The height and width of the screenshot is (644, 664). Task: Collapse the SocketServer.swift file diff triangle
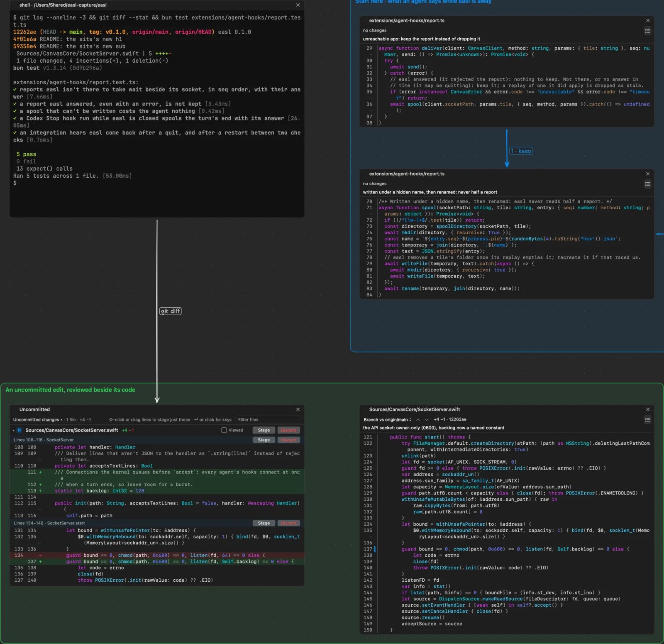point(14,430)
